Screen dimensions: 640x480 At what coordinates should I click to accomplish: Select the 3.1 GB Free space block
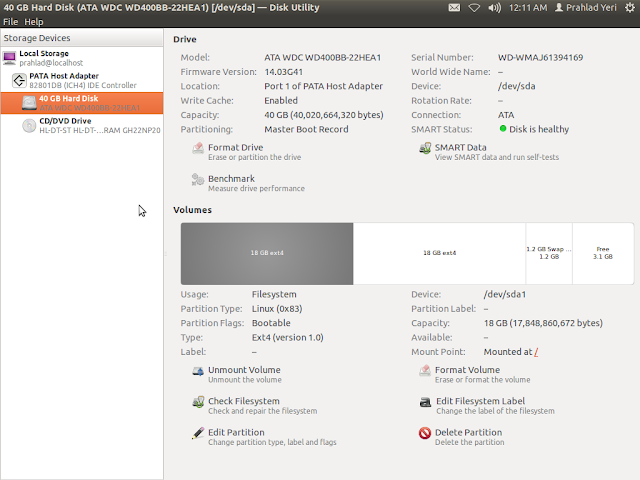[x=602, y=253]
